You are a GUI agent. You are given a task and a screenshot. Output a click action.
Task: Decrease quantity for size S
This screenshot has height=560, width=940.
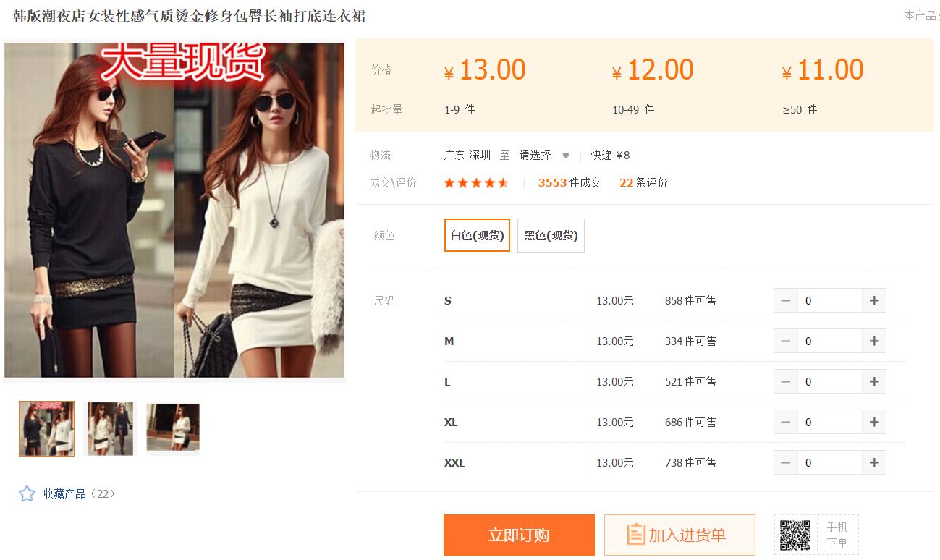coord(786,300)
